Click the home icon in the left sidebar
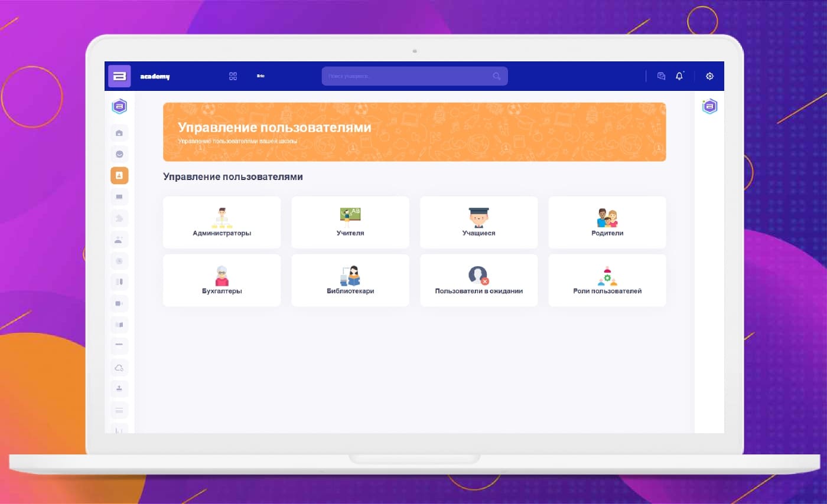This screenshot has width=827, height=504. [x=119, y=133]
